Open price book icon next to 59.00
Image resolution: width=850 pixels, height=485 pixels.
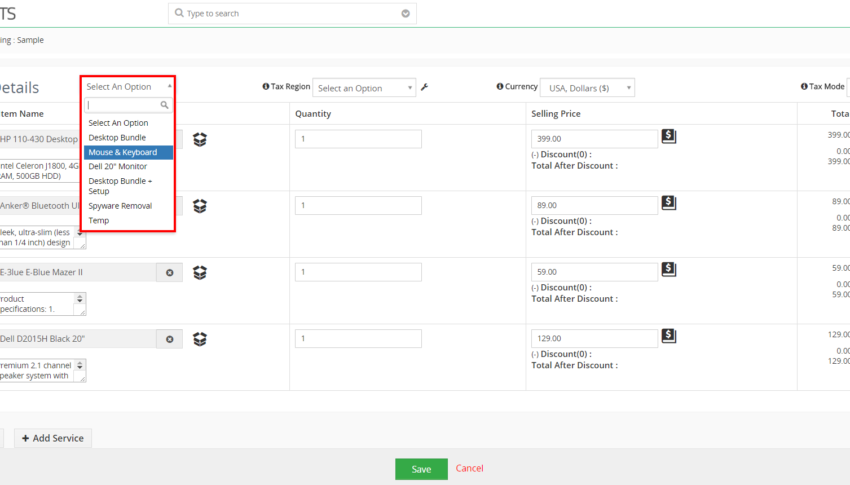(x=669, y=269)
